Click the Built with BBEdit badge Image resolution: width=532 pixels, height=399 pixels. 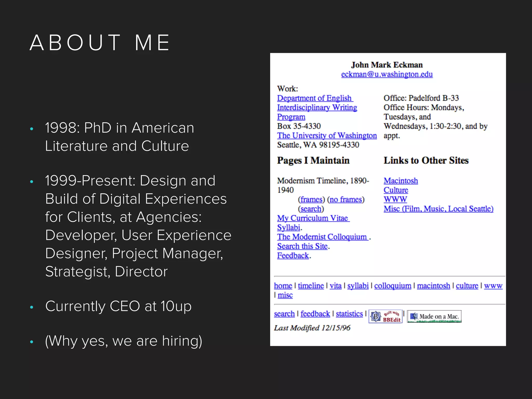[385, 316]
